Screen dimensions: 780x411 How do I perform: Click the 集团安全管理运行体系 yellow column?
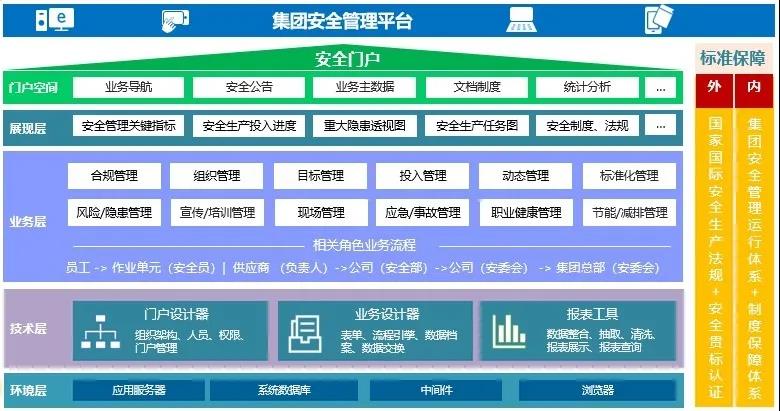(x=754, y=257)
